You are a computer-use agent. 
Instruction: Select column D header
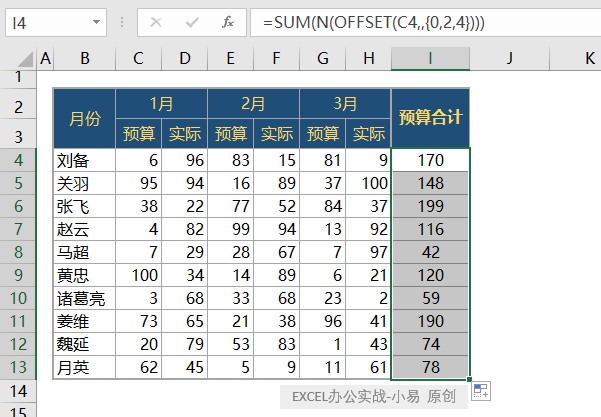(185, 59)
